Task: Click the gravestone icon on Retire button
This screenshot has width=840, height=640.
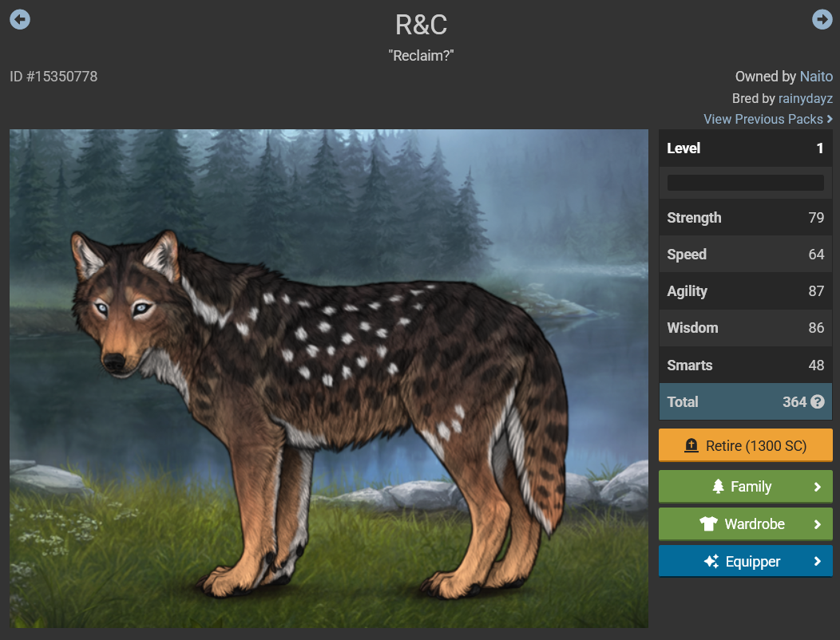Action: tap(691, 445)
